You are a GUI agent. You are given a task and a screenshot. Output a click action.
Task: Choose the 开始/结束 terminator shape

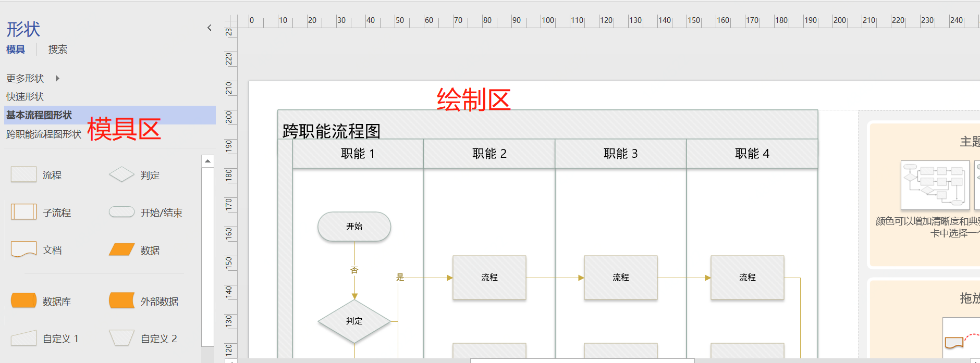(121, 212)
